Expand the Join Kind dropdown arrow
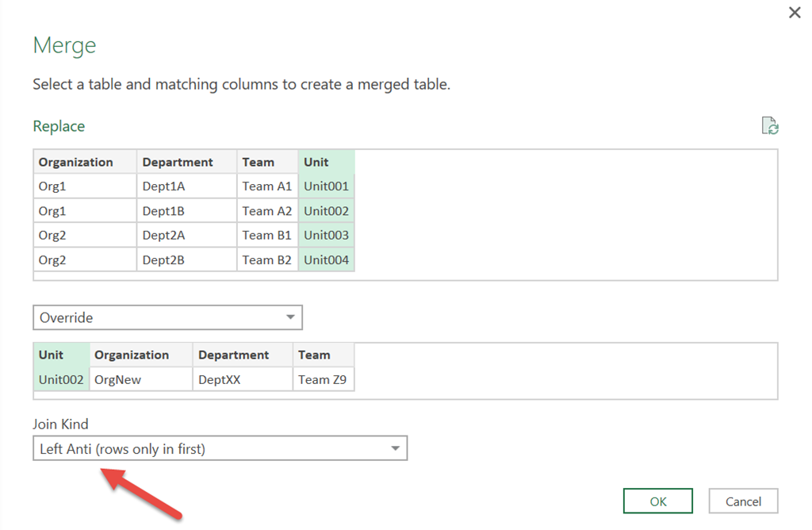The width and height of the screenshot is (812, 530). (x=395, y=448)
